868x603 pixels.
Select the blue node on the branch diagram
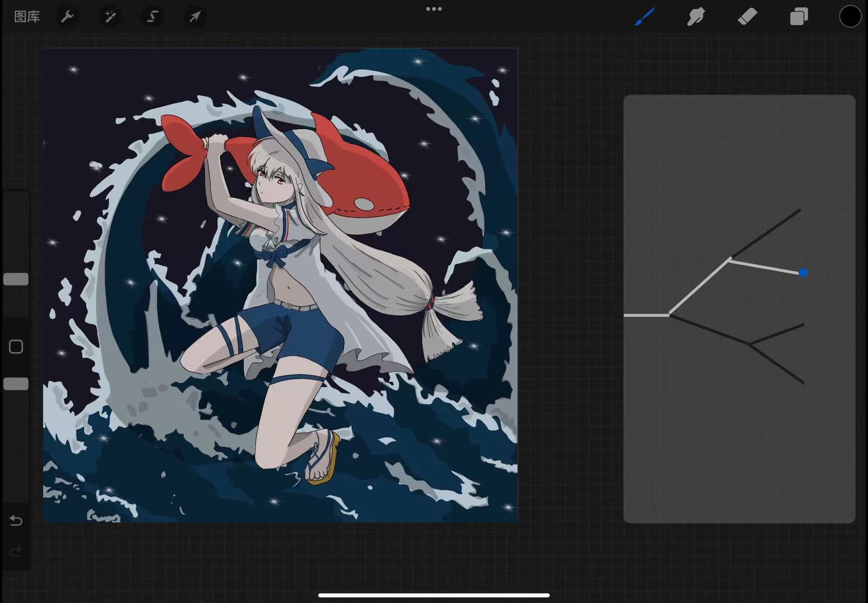point(803,273)
